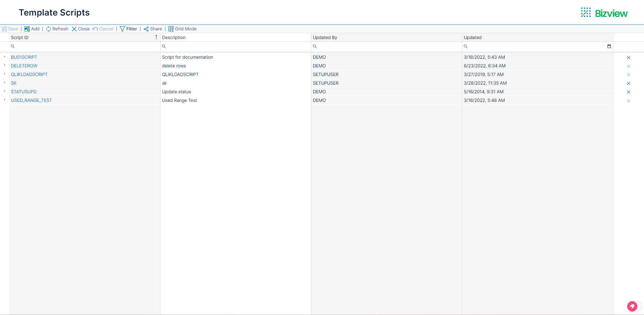Select the SETUPUSER cell in the SK row
Screen dimensions: 644x315
(x=387, y=83)
